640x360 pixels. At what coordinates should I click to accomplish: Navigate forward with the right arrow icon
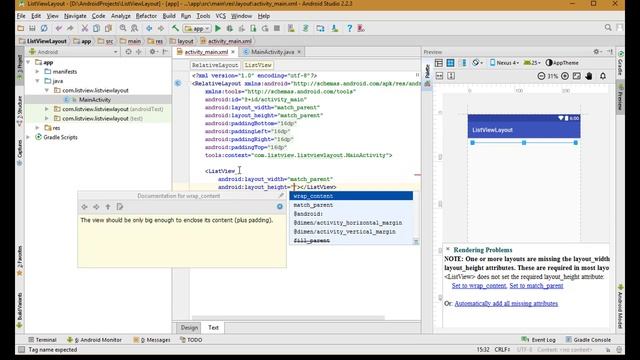click(161, 28)
